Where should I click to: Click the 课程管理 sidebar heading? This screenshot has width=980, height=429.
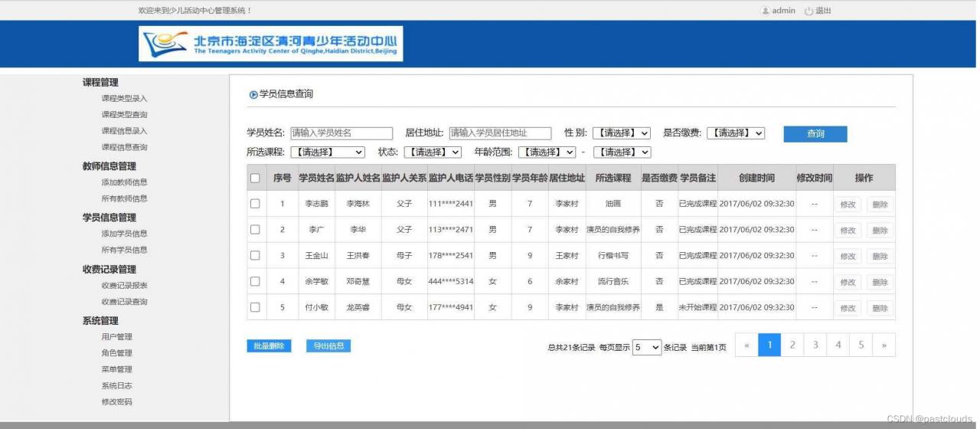[x=100, y=83]
